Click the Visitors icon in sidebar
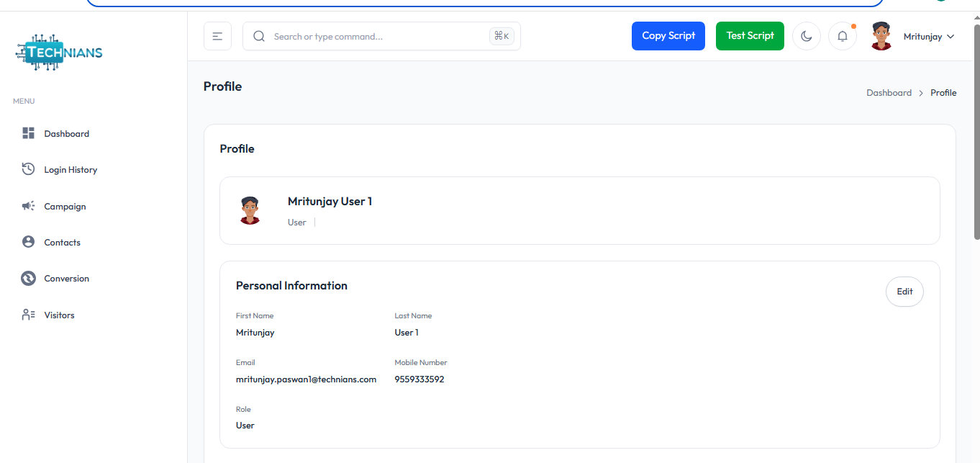 click(28, 315)
